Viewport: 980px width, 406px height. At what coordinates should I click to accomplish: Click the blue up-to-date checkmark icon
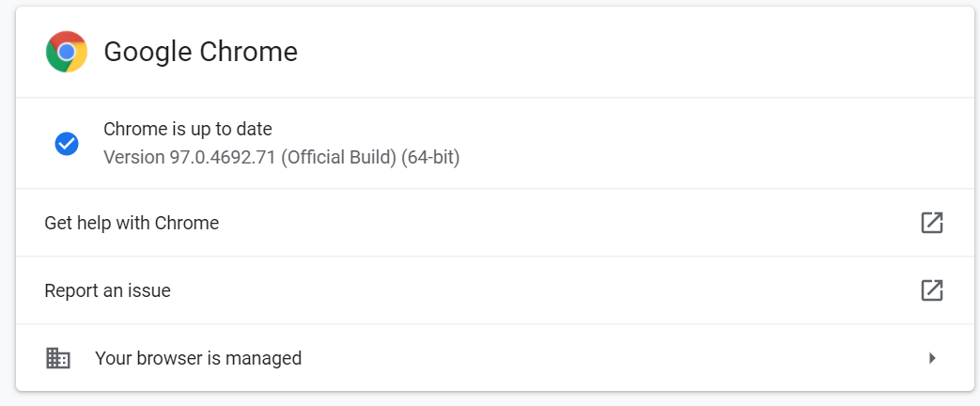(x=67, y=144)
